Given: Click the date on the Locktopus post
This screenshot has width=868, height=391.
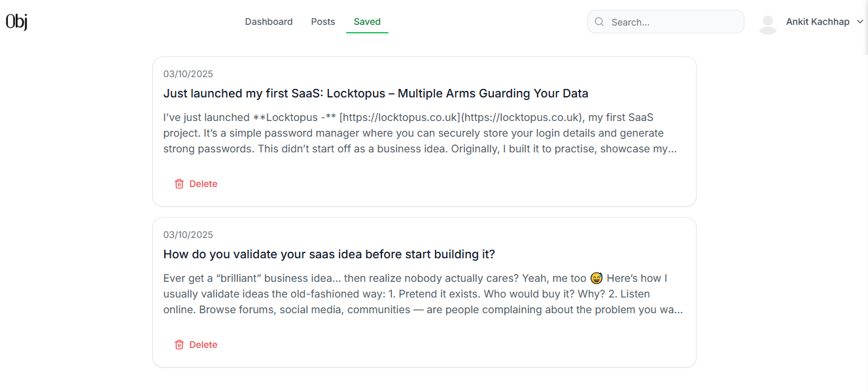Looking at the screenshot, I should [x=188, y=74].
